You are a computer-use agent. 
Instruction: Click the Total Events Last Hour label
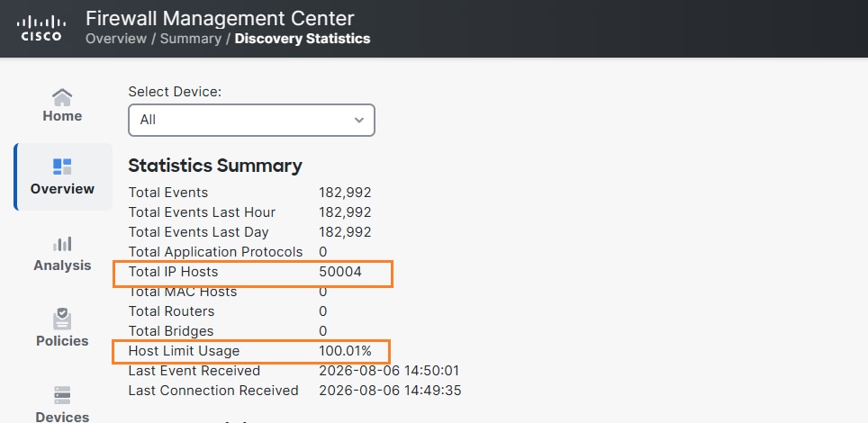(202, 212)
